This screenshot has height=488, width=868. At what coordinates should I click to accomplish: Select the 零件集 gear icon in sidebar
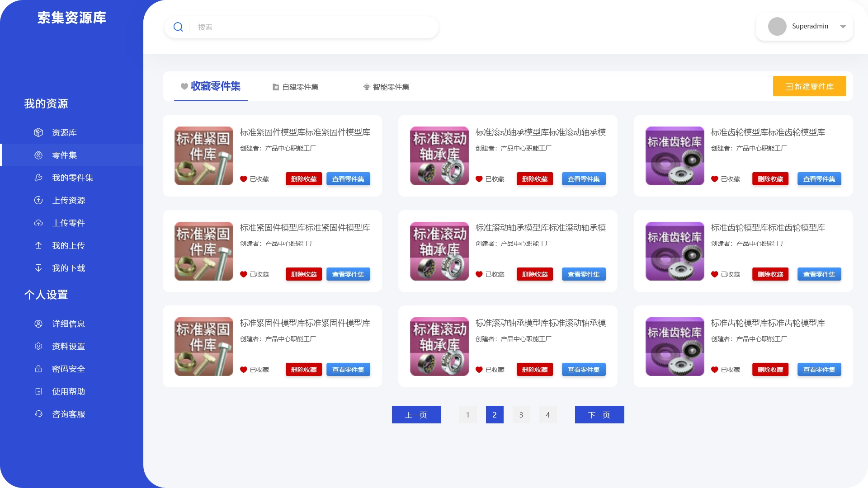tap(38, 155)
